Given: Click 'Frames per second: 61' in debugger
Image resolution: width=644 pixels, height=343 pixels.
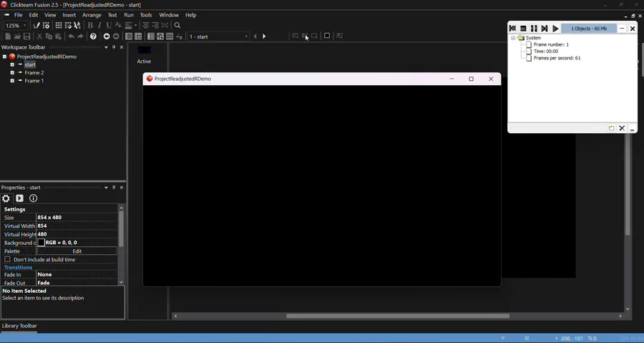Looking at the screenshot, I should click(x=557, y=58).
